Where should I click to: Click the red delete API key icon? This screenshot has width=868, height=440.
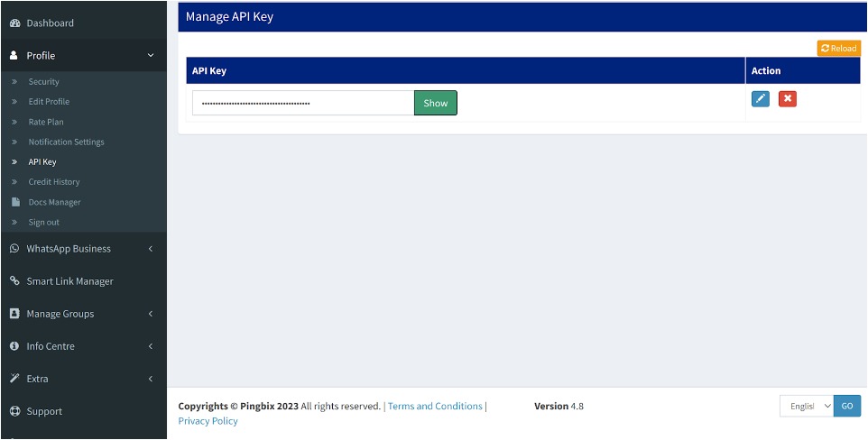pos(787,98)
